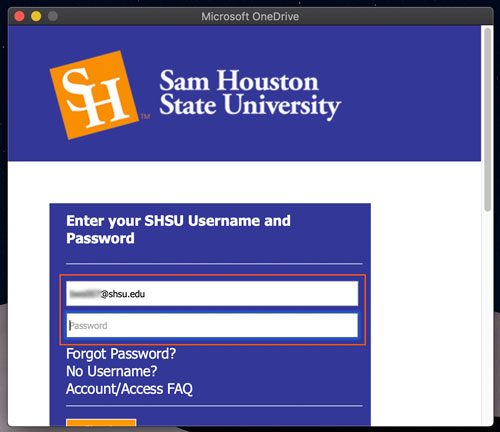Focus the username email field
This screenshot has width=500, height=432.
pyautogui.click(x=212, y=294)
